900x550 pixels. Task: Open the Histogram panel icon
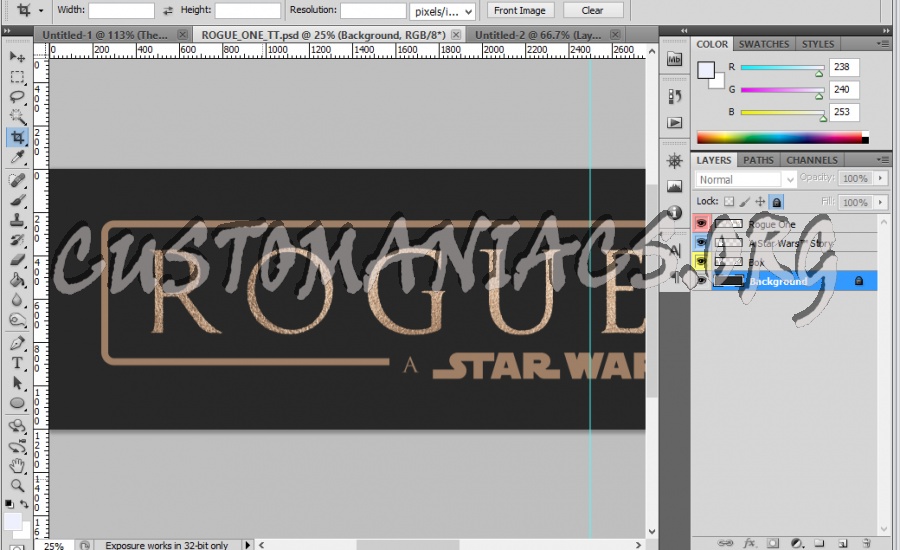click(674, 187)
